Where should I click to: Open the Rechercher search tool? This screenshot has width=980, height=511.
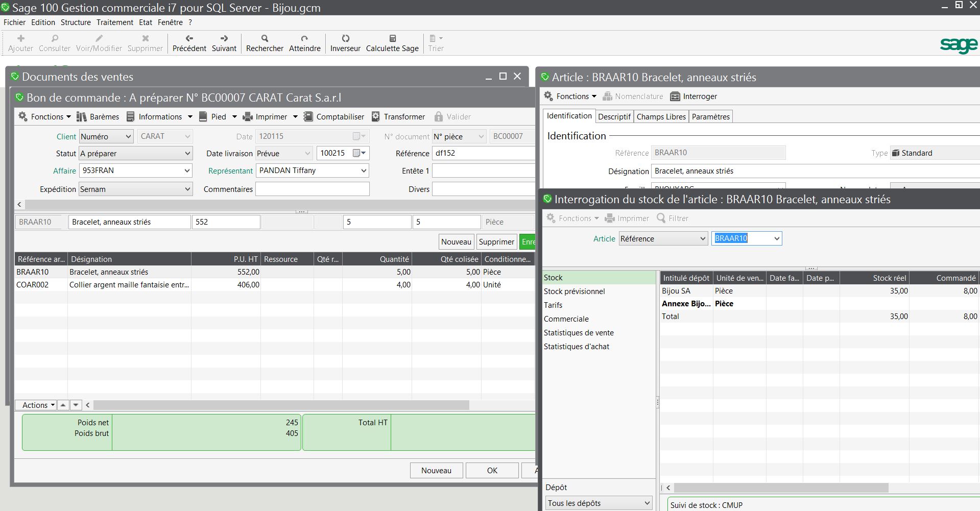(265, 43)
